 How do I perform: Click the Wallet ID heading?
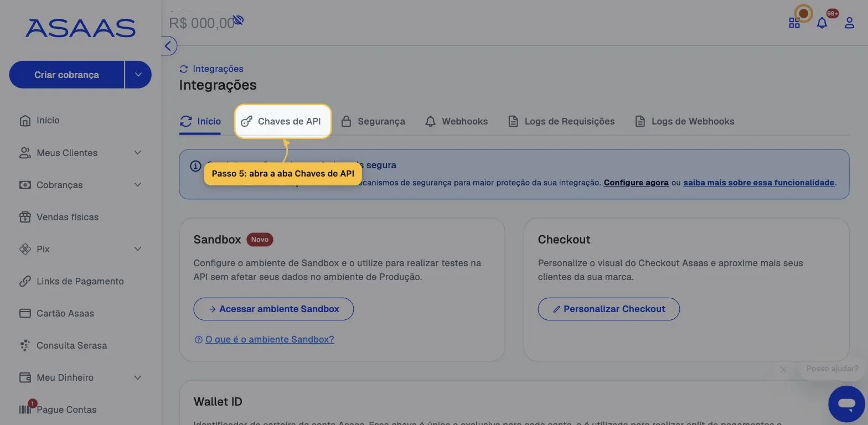point(218,402)
